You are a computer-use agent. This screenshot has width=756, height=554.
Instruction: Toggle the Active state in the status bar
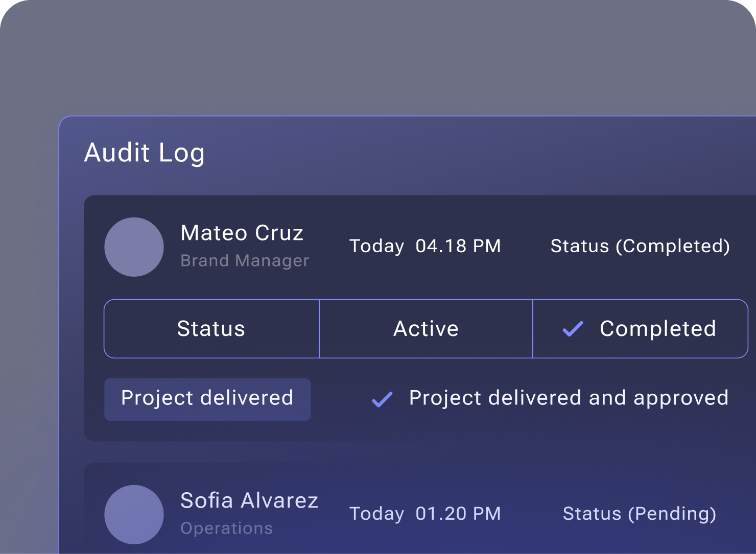pos(426,329)
